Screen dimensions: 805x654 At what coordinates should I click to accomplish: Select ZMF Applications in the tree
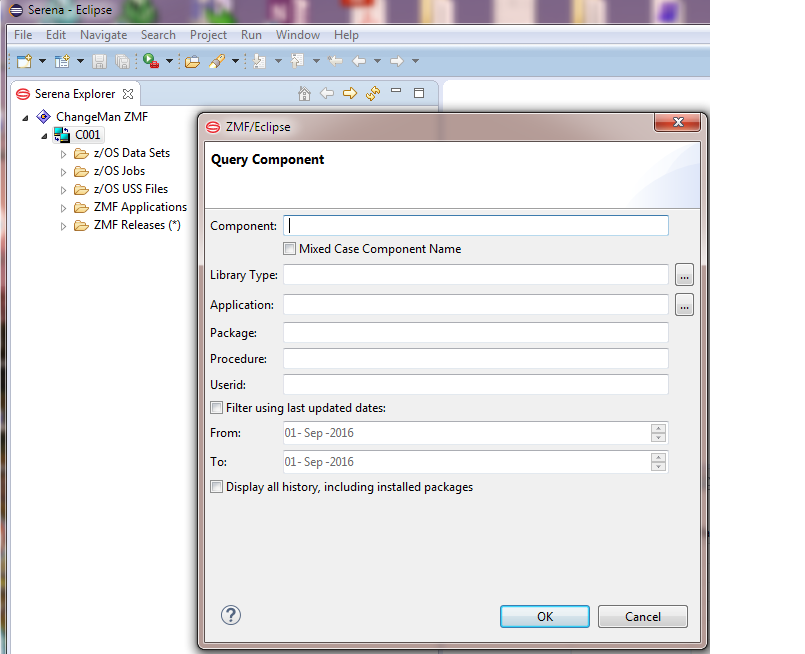click(140, 207)
